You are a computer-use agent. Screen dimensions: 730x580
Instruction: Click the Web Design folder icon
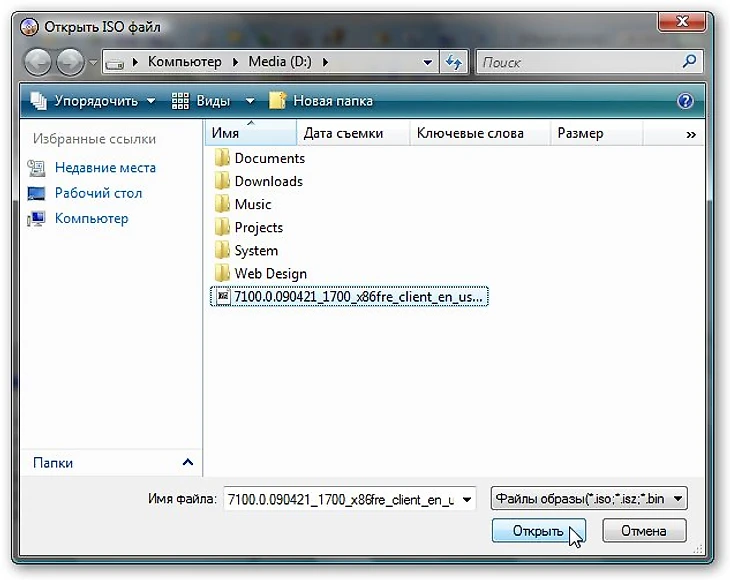[x=223, y=273]
